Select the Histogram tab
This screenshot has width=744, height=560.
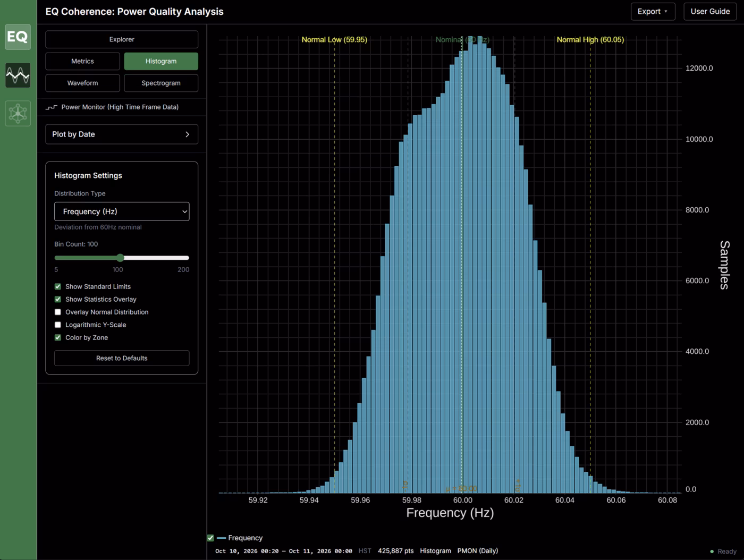click(161, 61)
